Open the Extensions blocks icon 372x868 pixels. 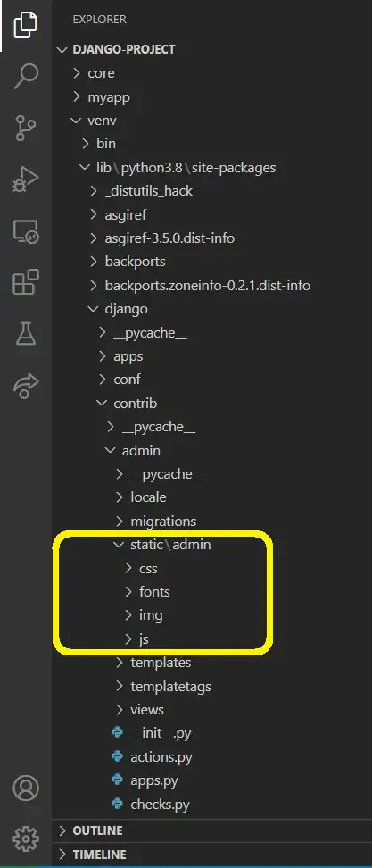pos(26,282)
